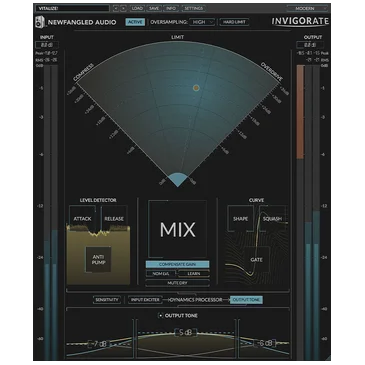Click the Gate control box in Curve
Screen dimensions: 365x365
click(x=256, y=259)
